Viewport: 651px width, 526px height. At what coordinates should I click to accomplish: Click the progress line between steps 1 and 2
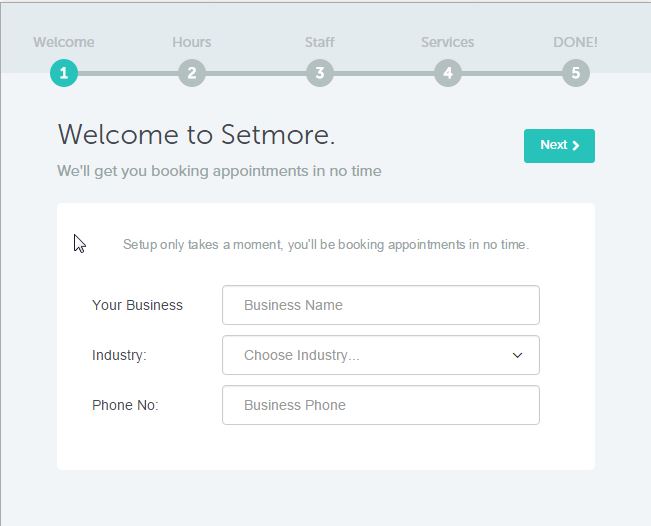point(128,73)
